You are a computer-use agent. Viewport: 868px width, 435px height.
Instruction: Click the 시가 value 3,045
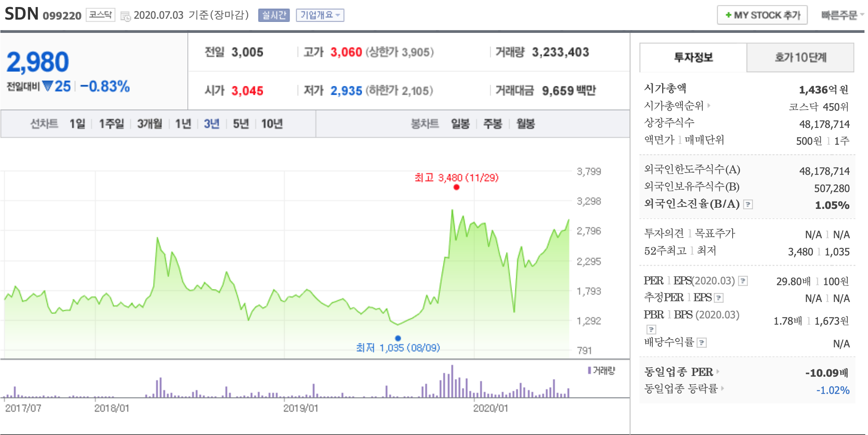click(x=247, y=91)
